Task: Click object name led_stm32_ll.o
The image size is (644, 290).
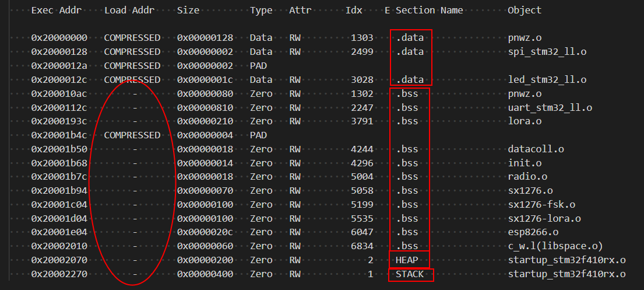Action: (547, 80)
